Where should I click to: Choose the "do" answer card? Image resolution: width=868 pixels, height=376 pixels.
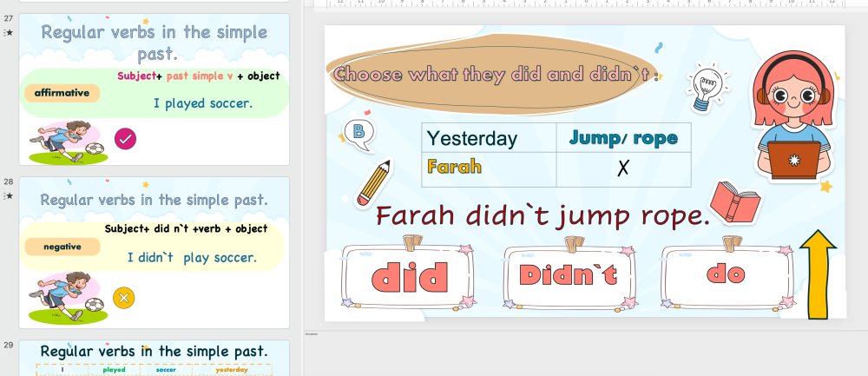pos(726,274)
